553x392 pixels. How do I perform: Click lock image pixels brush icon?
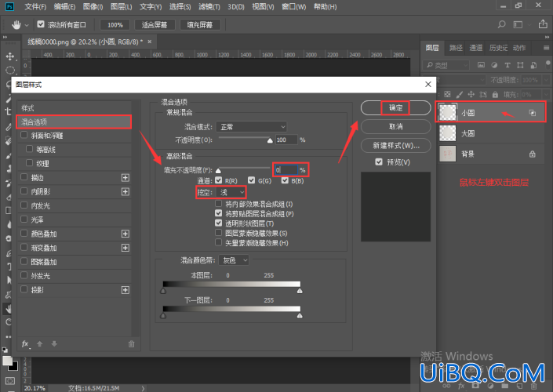coord(459,94)
